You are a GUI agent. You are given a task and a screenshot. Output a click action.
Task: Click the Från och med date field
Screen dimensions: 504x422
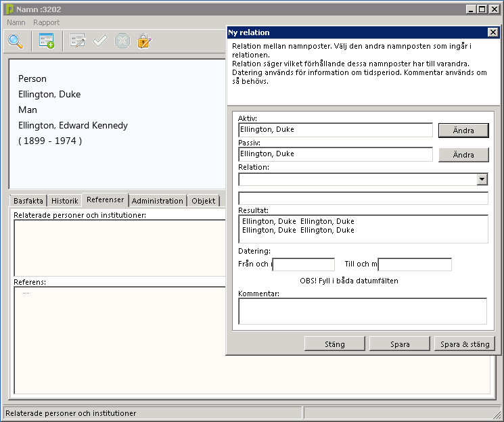point(304,264)
